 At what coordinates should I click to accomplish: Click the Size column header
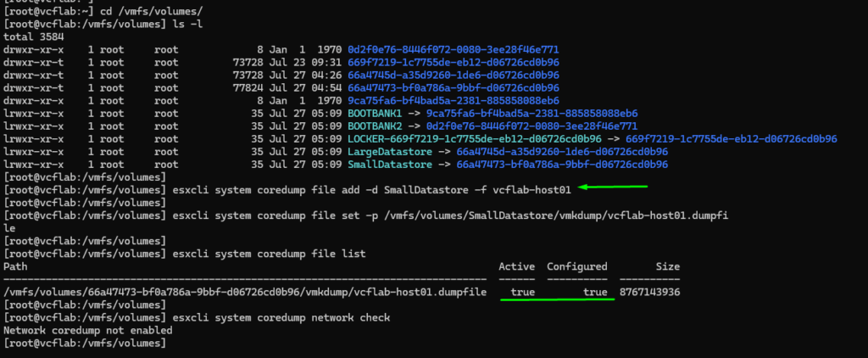coord(667,266)
